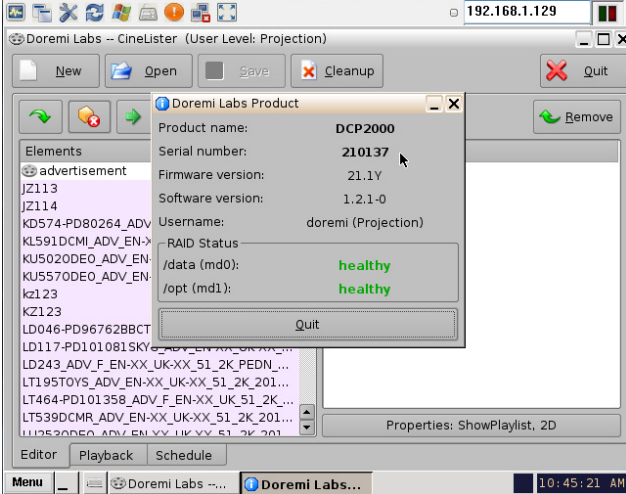Select element LT195TOYS_ADV_EN-XX
The image size is (626, 494).
pyautogui.click(x=160, y=382)
